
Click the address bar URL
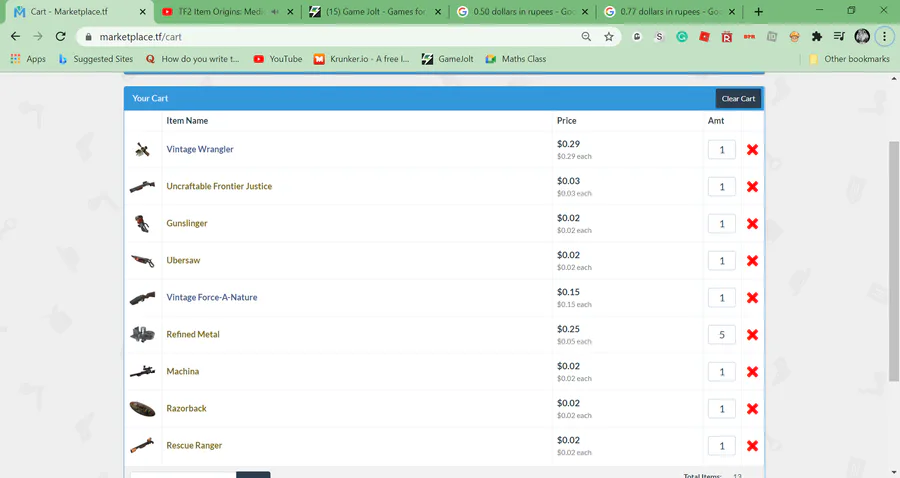pyautogui.click(x=141, y=37)
